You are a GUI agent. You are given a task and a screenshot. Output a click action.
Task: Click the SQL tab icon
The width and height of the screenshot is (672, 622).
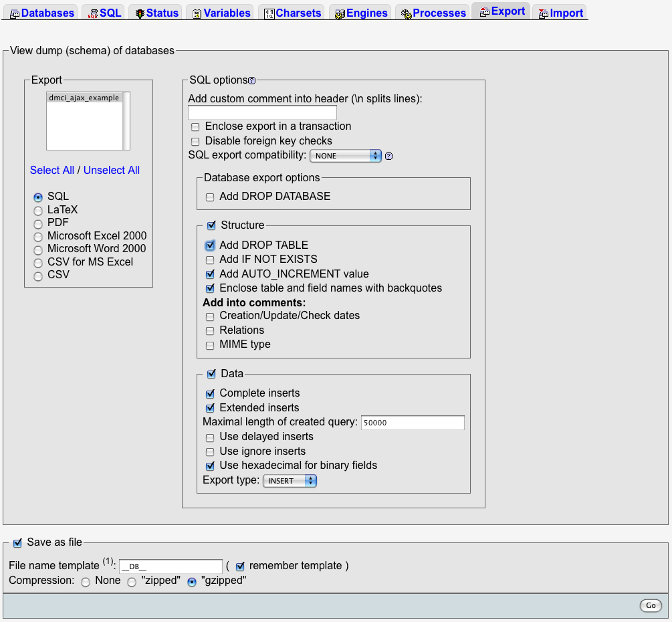[x=93, y=13]
